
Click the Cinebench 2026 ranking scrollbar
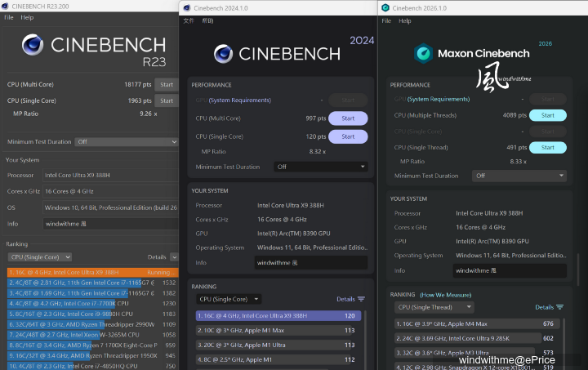563,343
